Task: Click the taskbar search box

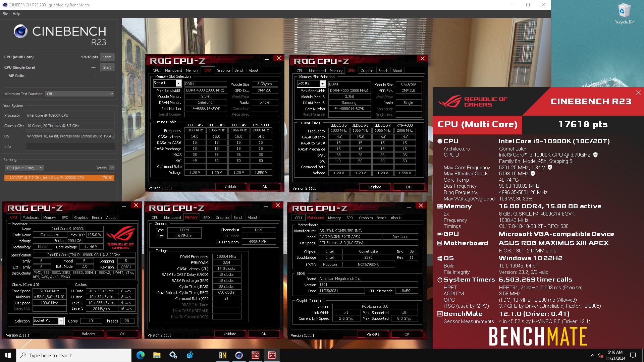Action: pos(74,355)
